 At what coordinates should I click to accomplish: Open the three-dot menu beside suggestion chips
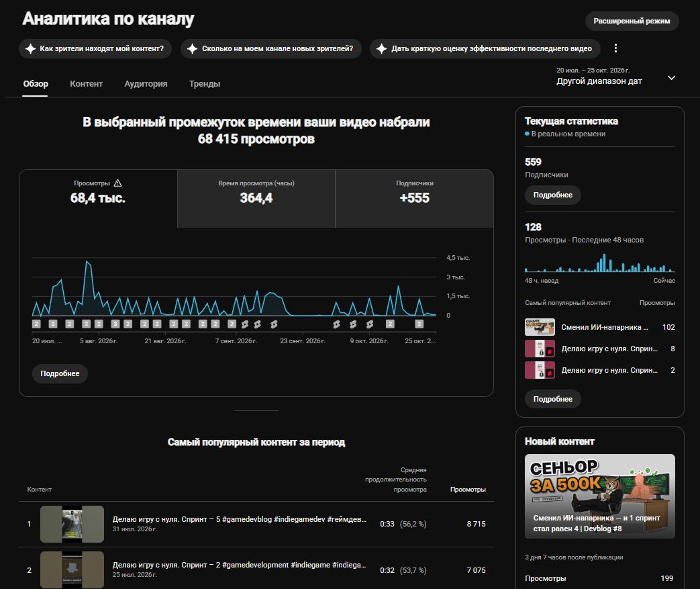click(x=615, y=48)
